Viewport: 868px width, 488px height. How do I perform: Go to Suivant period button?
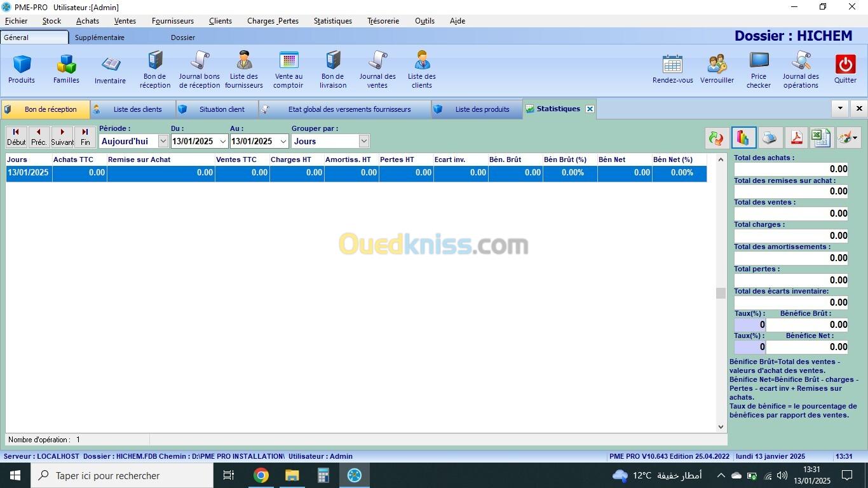[x=62, y=137]
